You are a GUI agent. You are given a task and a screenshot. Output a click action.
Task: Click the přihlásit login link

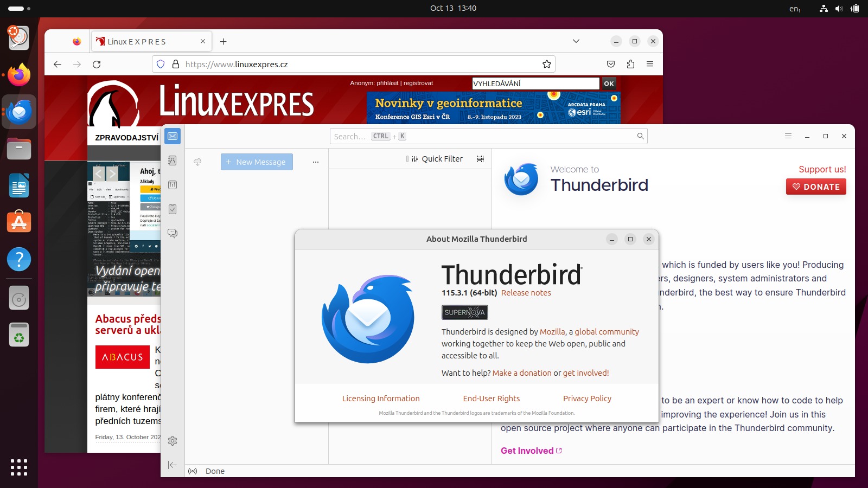point(387,83)
